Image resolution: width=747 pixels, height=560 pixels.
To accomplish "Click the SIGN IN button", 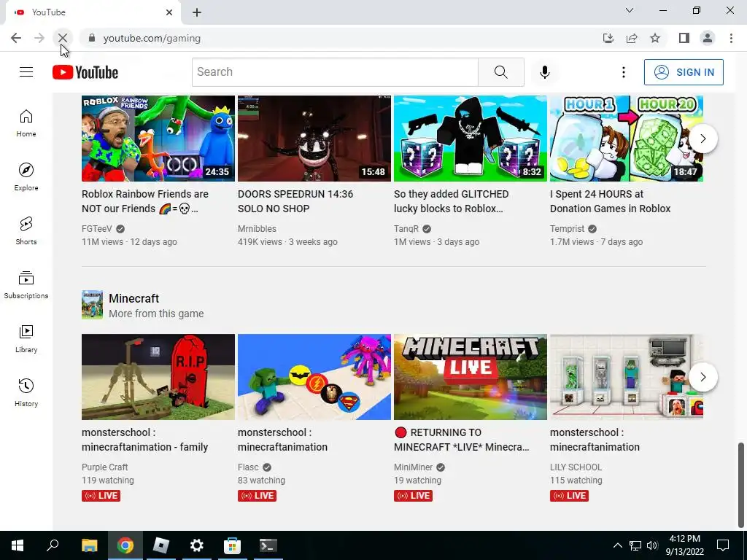I will 683,72.
